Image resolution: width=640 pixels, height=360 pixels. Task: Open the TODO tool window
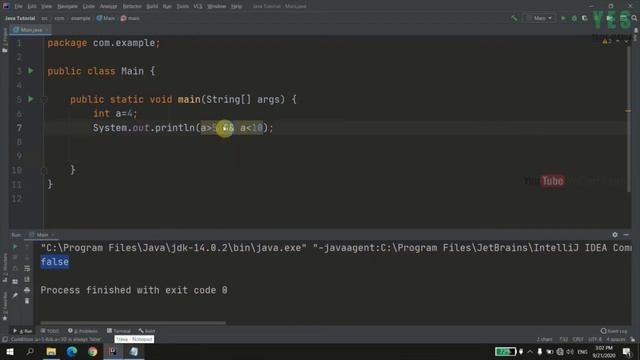coord(50,331)
